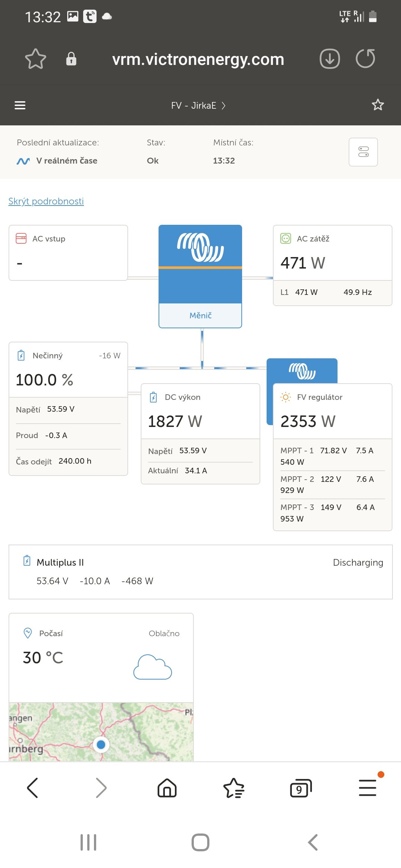Click the Skrýt podrobnosti link
The height and width of the screenshot is (868, 401).
coord(46,201)
